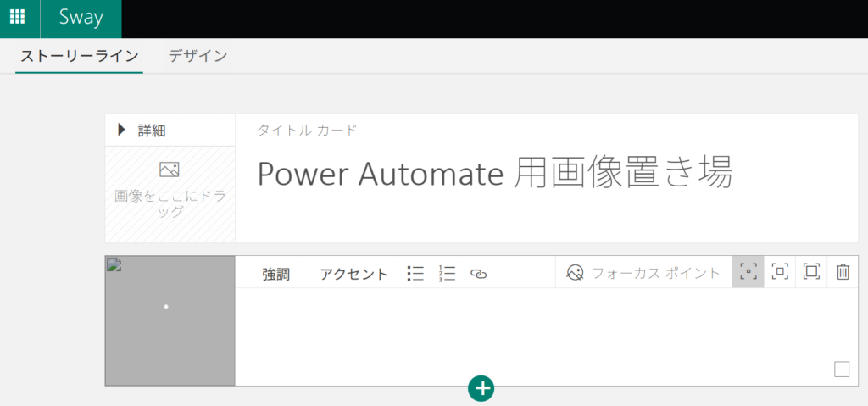868x406 pixels.
Task: Select the subtle emphasis size icon
Action: click(x=748, y=272)
